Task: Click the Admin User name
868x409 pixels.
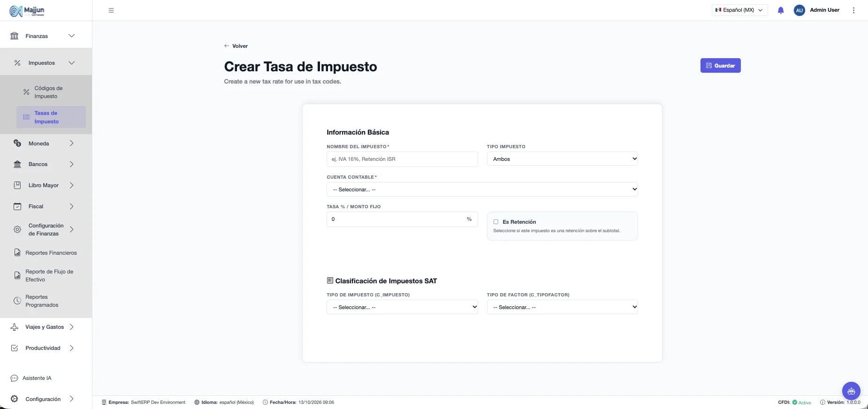Action: tap(824, 10)
